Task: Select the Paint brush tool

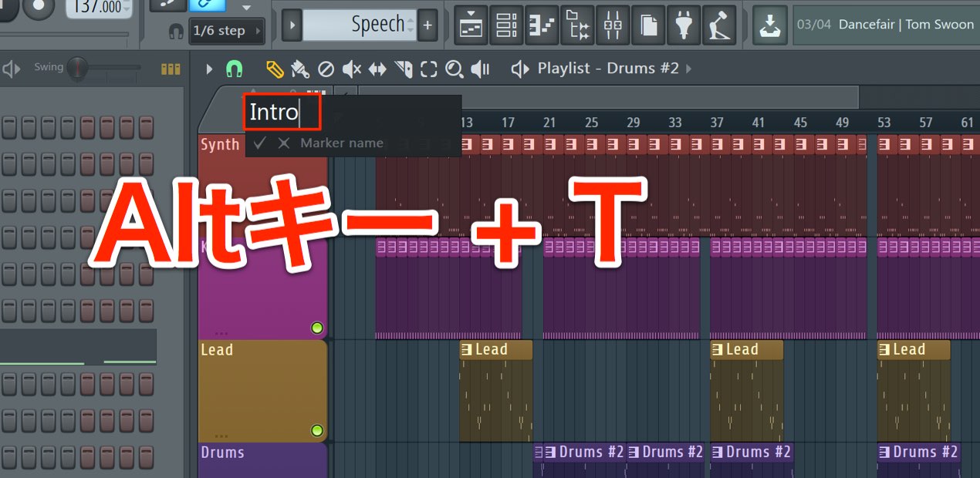Action: click(x=300, y=69)
